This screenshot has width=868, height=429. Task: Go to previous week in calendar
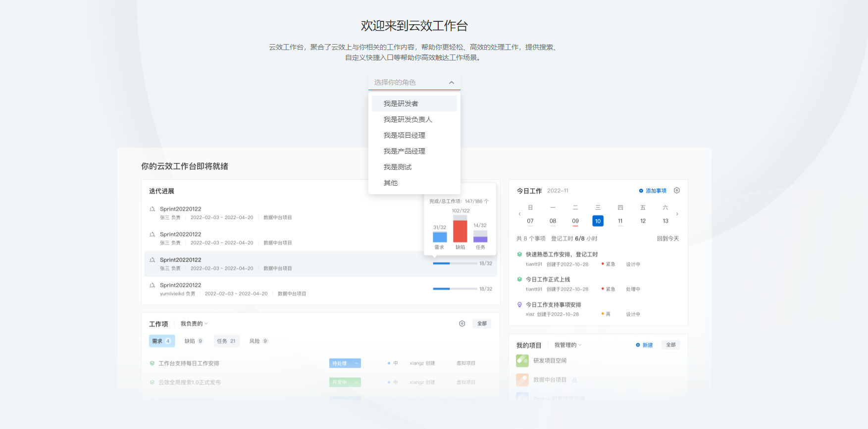click(x=519, y=214)
